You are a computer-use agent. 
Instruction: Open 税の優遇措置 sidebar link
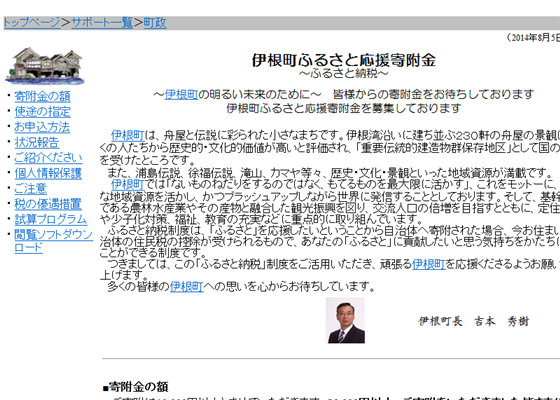click(x=48, y=204)
